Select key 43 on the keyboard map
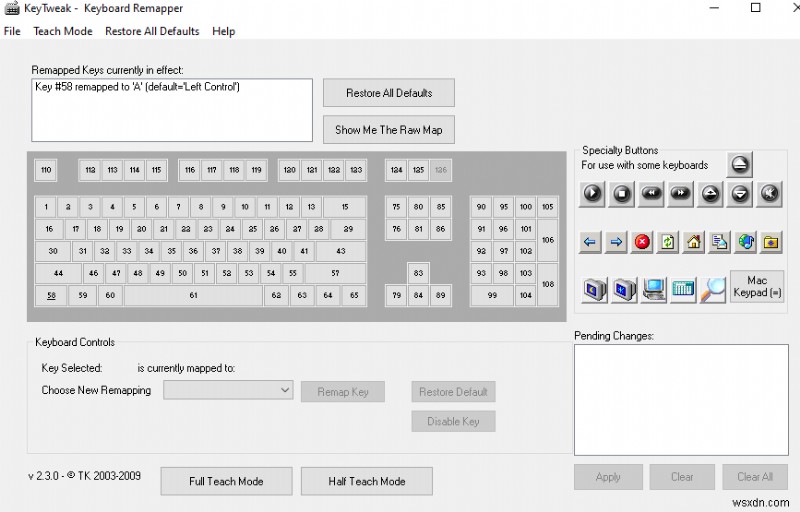Screen dimensions: 800x512 coord(341,251)
